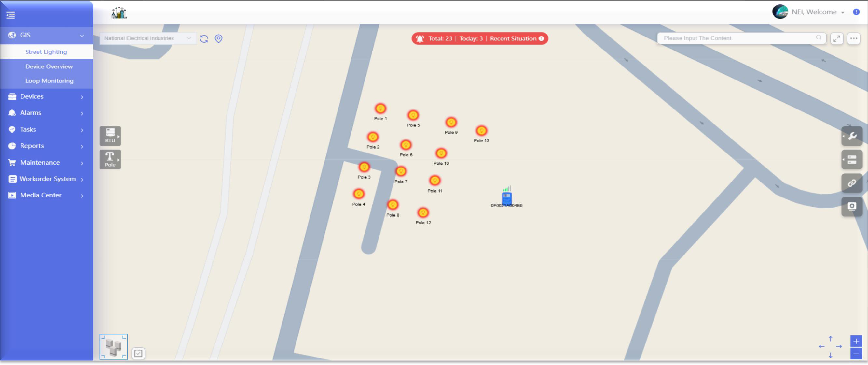Select the Pole 4 lamp marker

tap(359, 194)
